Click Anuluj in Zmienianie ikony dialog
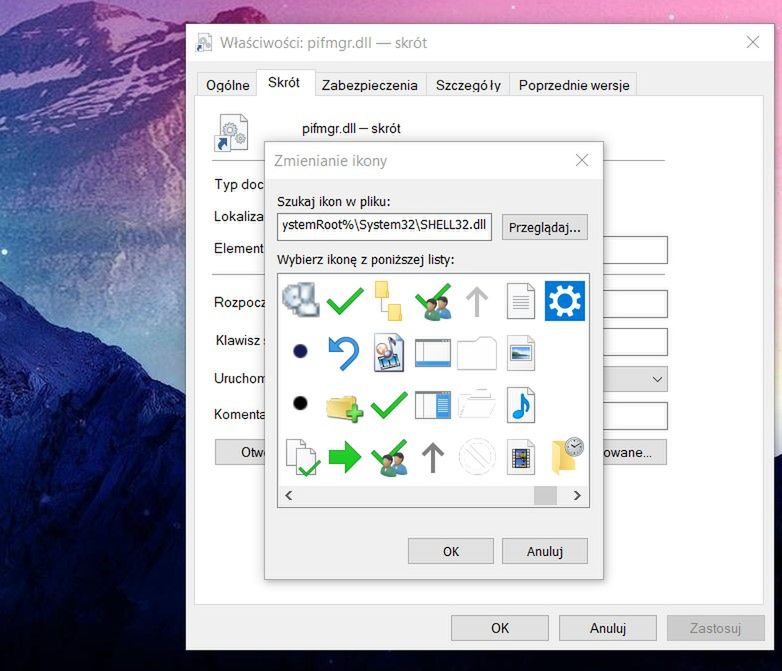 point(545,551)
